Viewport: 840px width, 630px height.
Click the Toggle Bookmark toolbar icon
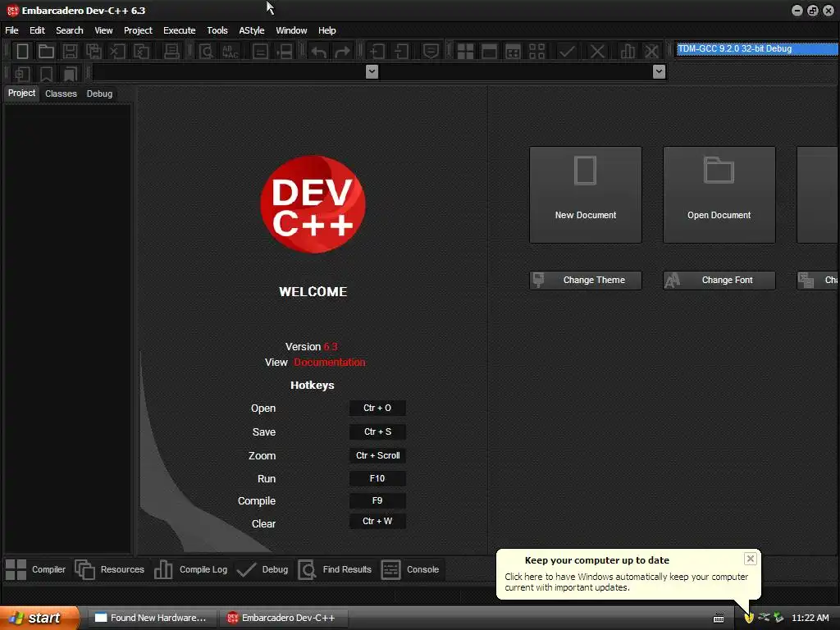click(x=46, y=73)
